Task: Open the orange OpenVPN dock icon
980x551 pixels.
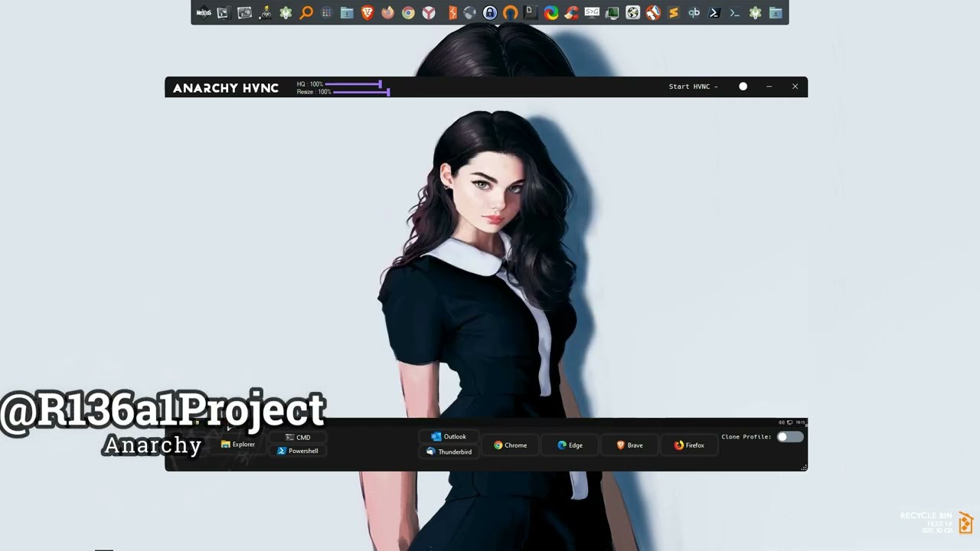Action: tap(511, 12)
